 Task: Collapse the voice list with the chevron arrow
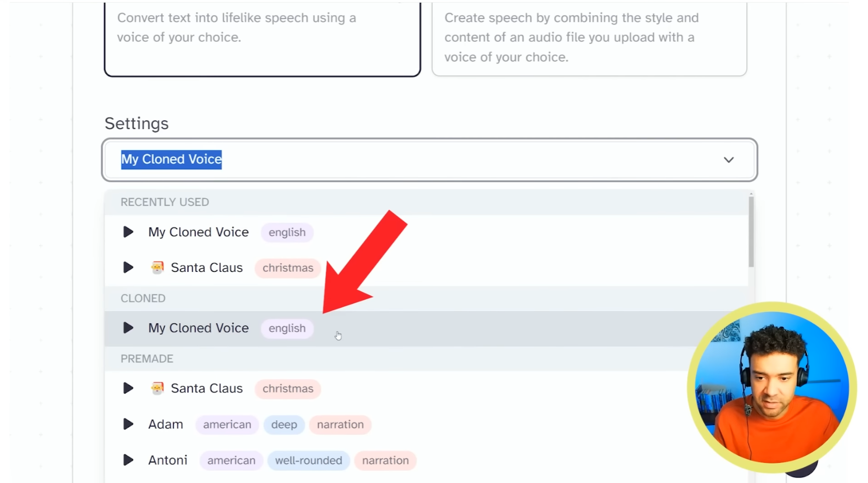[x=728, y=160]
